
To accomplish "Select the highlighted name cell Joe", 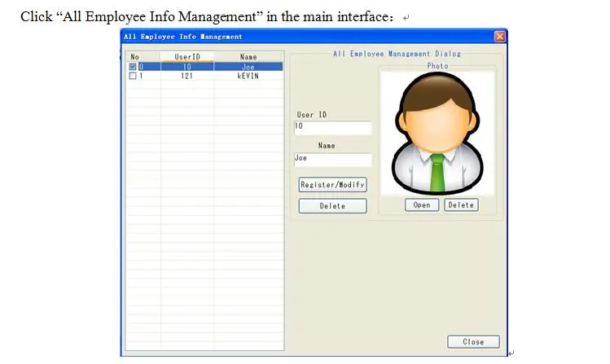I will pos(248,67).
